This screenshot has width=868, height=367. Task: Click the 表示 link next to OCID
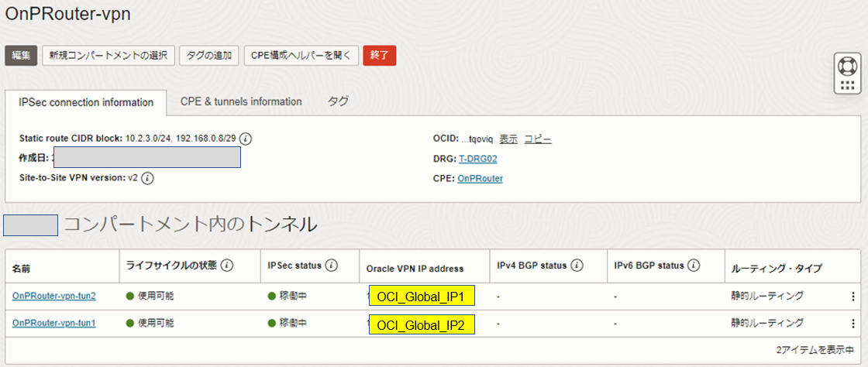(x=508, y=139)
